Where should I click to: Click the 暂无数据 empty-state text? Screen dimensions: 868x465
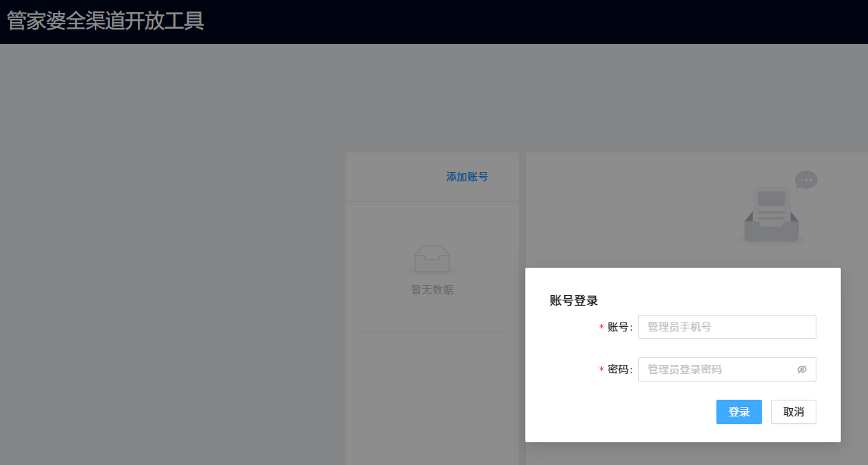point(432,290)
